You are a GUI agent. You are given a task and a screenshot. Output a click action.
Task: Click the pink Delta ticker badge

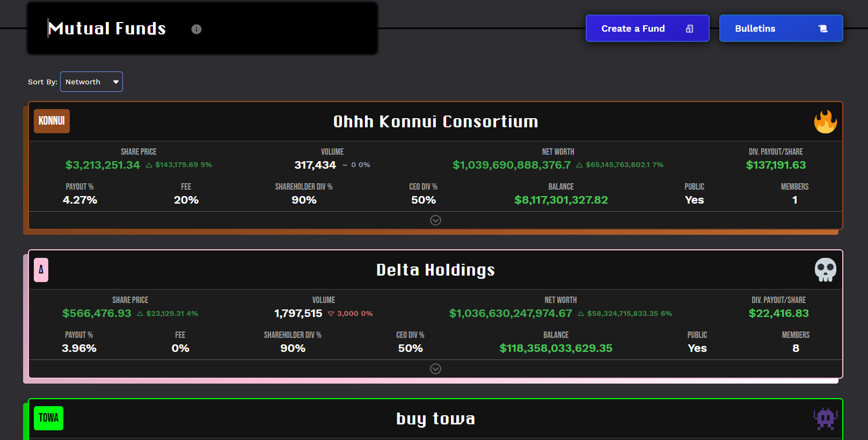click(41, 270)
